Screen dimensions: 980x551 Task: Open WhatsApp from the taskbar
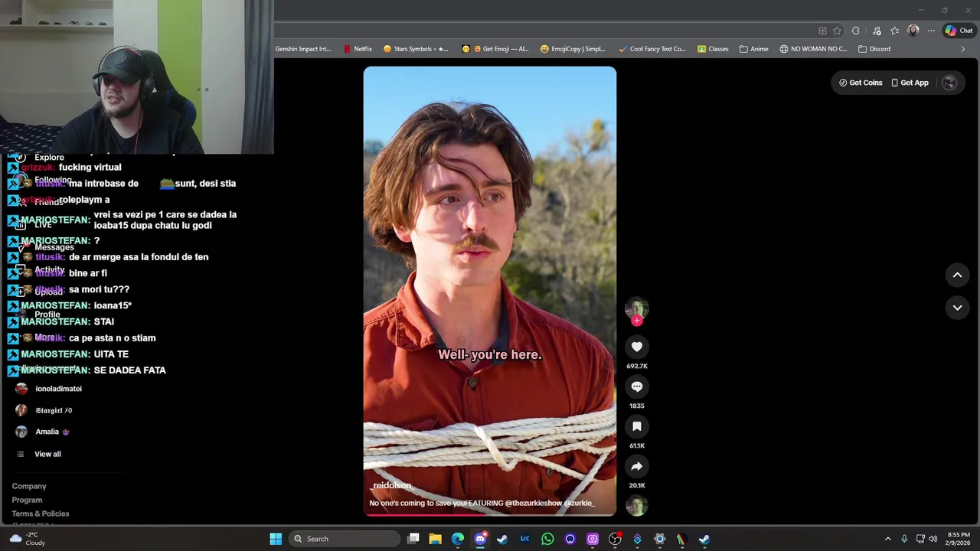tap(547, 539)
